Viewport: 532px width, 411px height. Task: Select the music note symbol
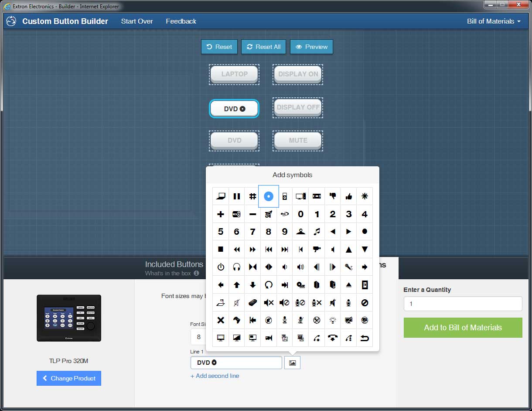[x=317, y=232]
